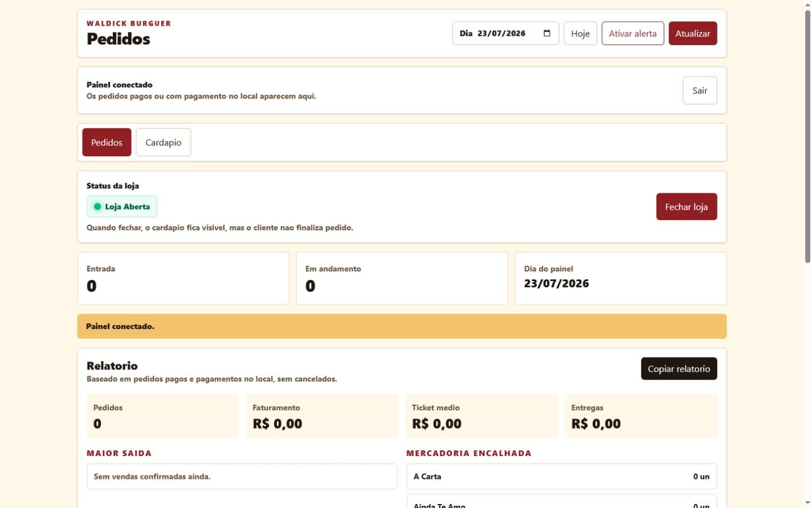Click the Dia date input field
This screenshot has height=508, width=812.
tap(505, 33)
